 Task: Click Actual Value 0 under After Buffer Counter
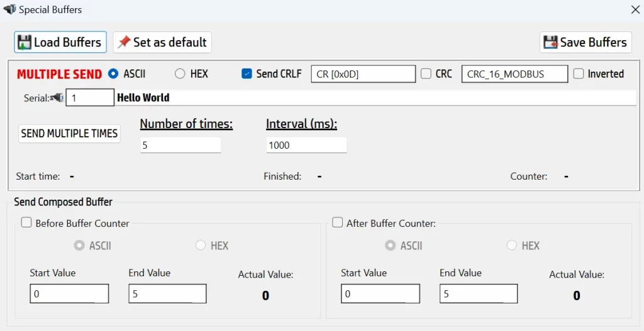(x=577, y=295)
